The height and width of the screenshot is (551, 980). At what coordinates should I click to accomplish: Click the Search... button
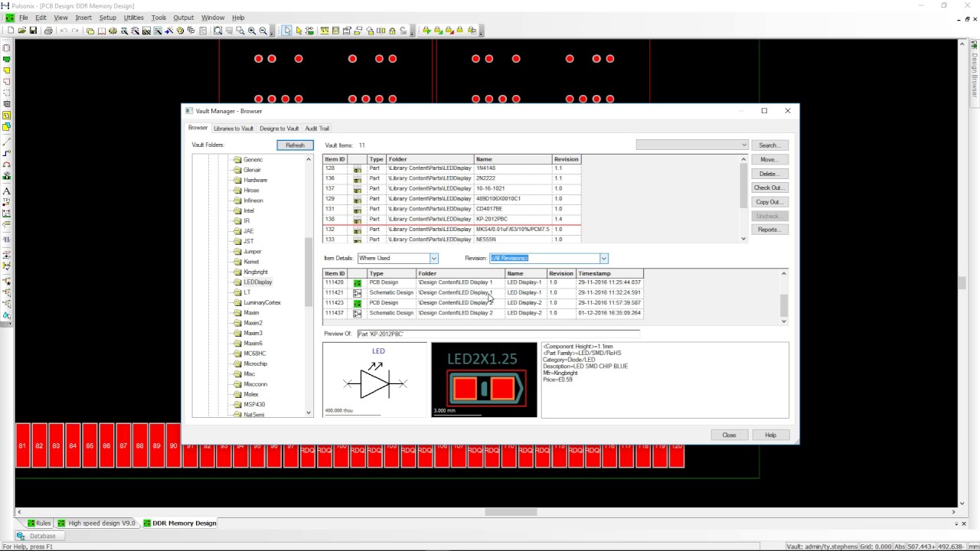[x=769, y=145]
